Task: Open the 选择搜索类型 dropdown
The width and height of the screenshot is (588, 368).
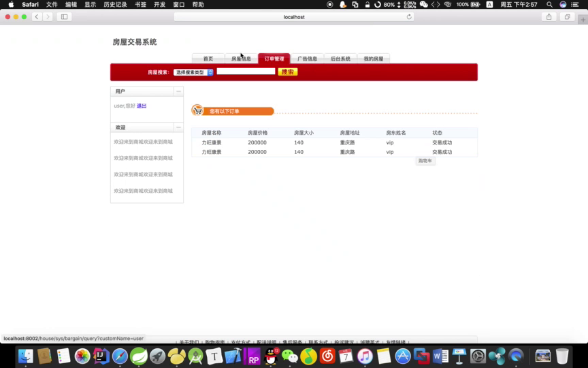Action: (x=193, y=72)
